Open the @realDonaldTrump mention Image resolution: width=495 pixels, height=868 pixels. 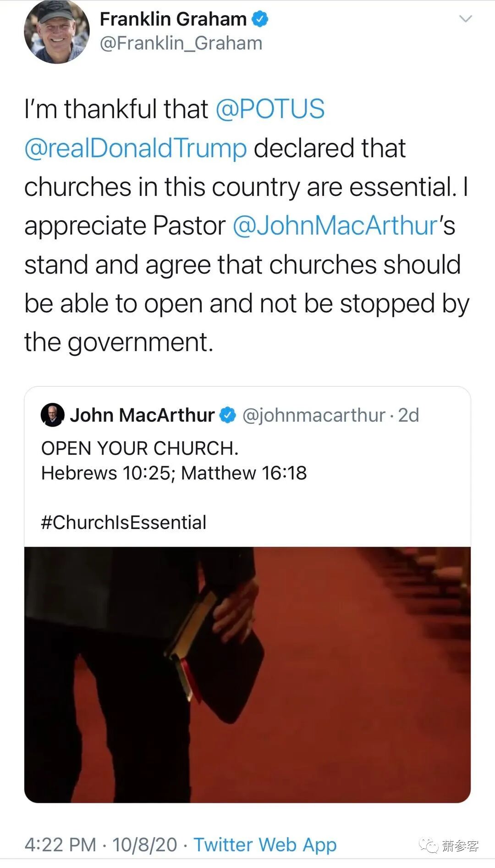point(136,148)
